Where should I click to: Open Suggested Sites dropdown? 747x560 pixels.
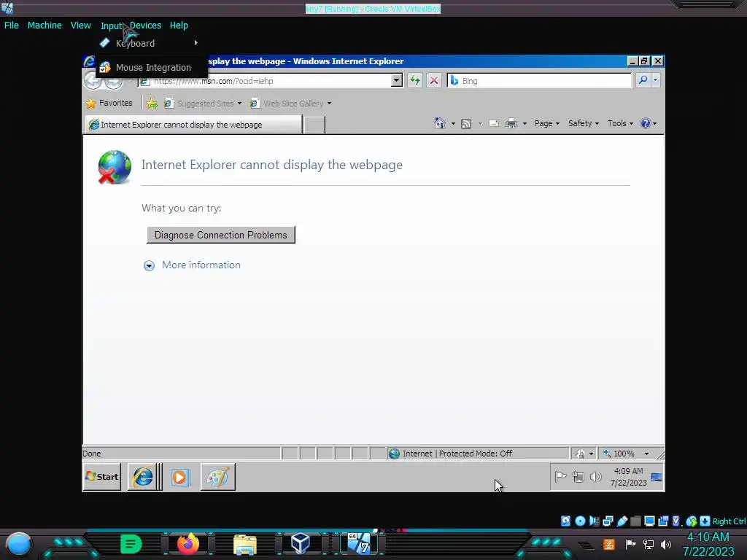(203, 104)
